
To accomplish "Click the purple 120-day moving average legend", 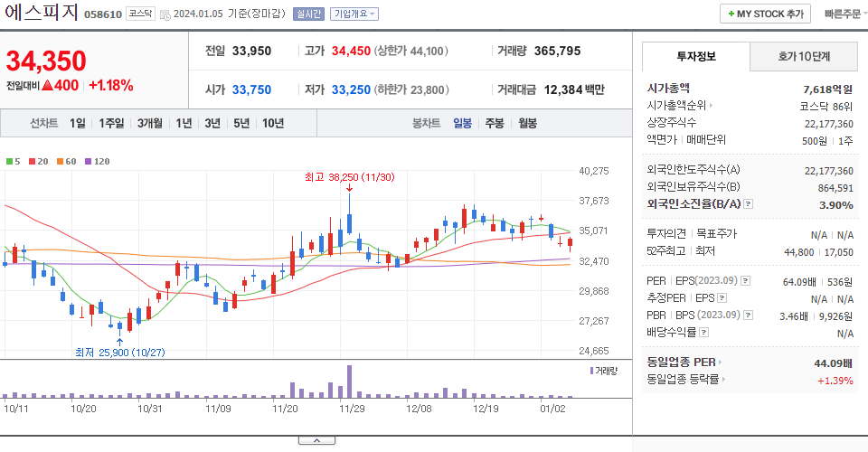I will click(97, 162).
